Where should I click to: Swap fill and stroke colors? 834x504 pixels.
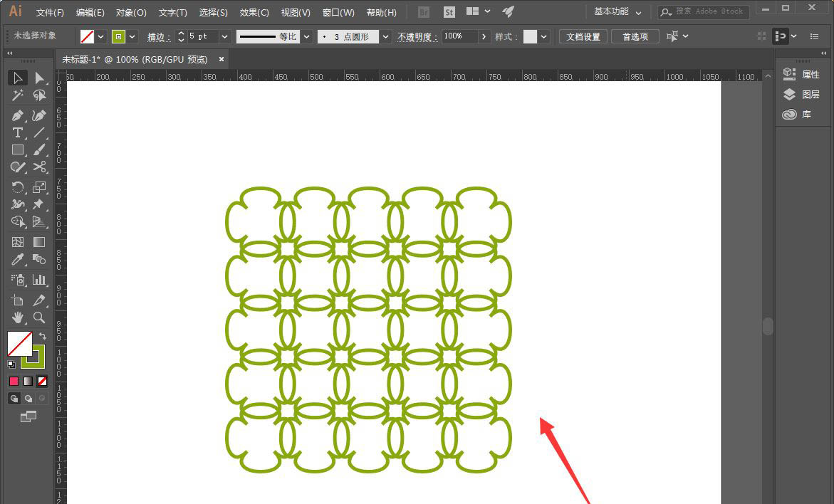pos(42,335)
